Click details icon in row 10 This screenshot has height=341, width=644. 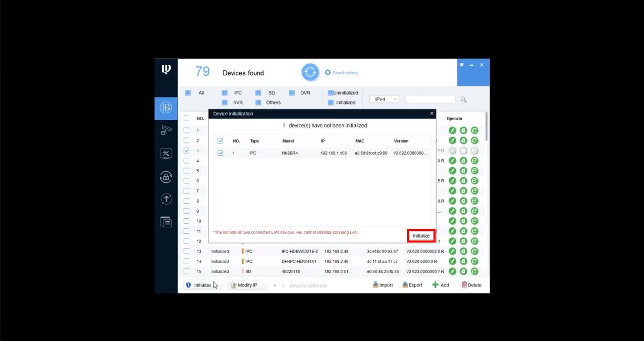click(x=463, y=221)
